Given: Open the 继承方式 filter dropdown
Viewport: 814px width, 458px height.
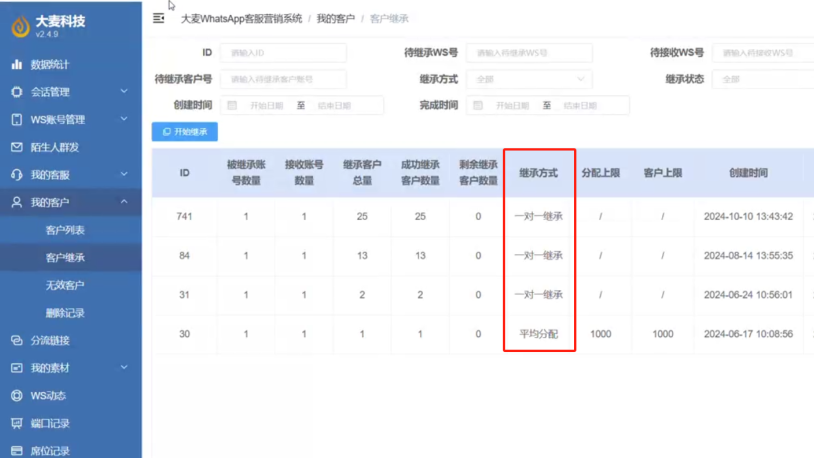Looking at the screenshot, I should pyautogui.click(x=529, y=79).
